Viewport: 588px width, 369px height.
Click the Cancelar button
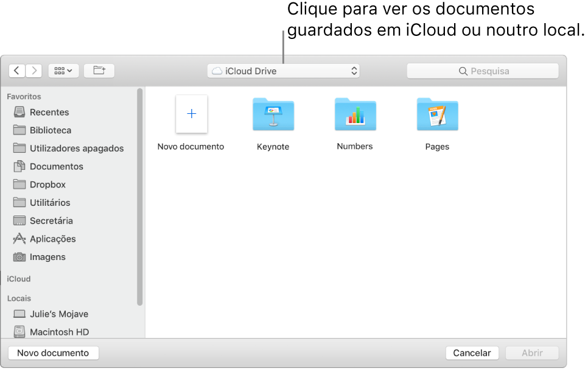472,353
